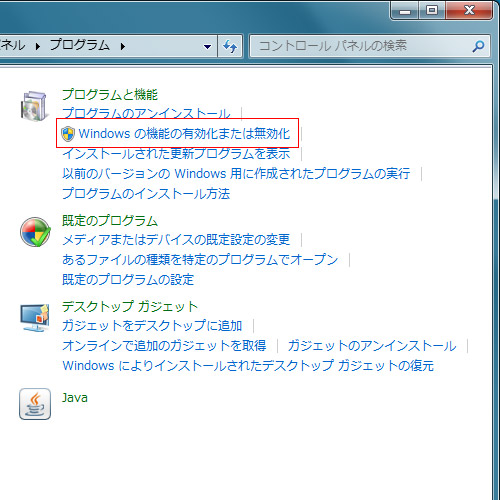
Task: Open インストールされた更新プログラムを表示 link
Action: [176, 154]
